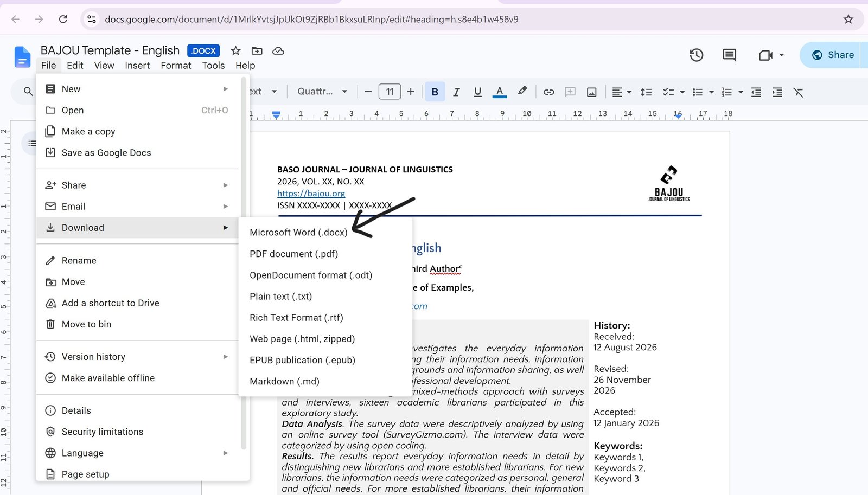Viewport: 868px width, 495px height.
Task: Open the Tools menu
Action: click(x=213, y=66)
